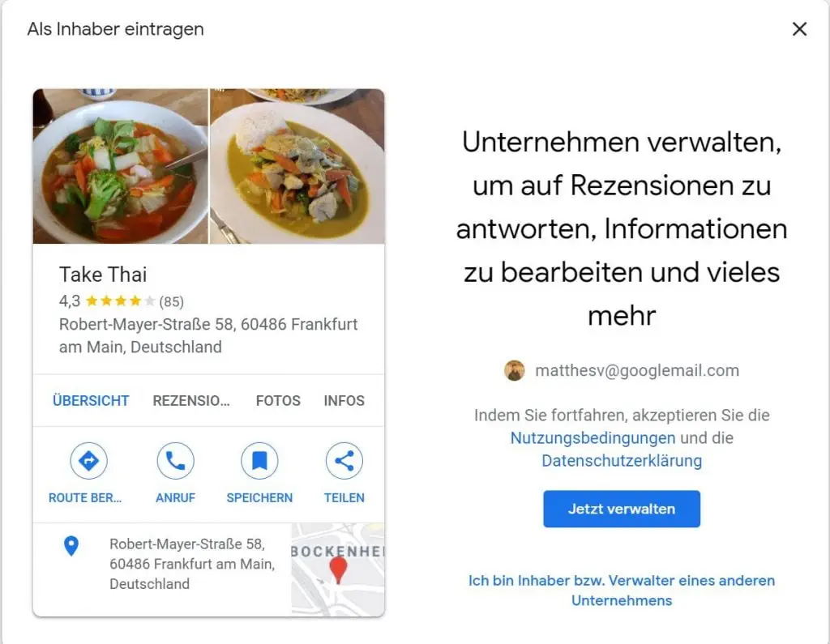Close the Als Inhaber eintragen dialog

[x=799, y=29]
